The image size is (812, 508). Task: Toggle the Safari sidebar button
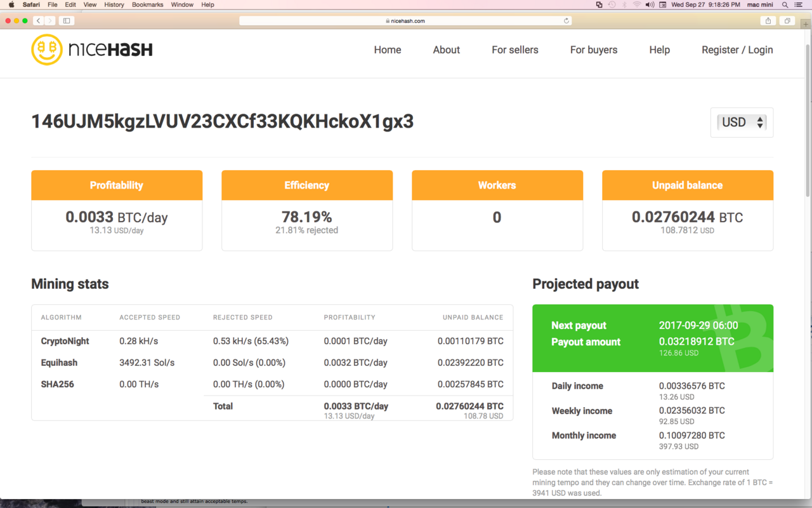pyautogui.click(x=67, y=21)
